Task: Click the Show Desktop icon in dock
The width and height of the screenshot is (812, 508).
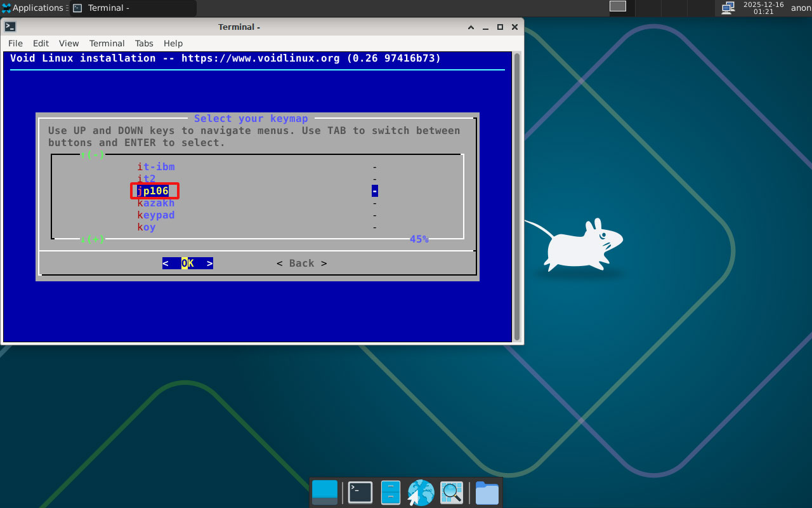Action: tap(325, 492)
